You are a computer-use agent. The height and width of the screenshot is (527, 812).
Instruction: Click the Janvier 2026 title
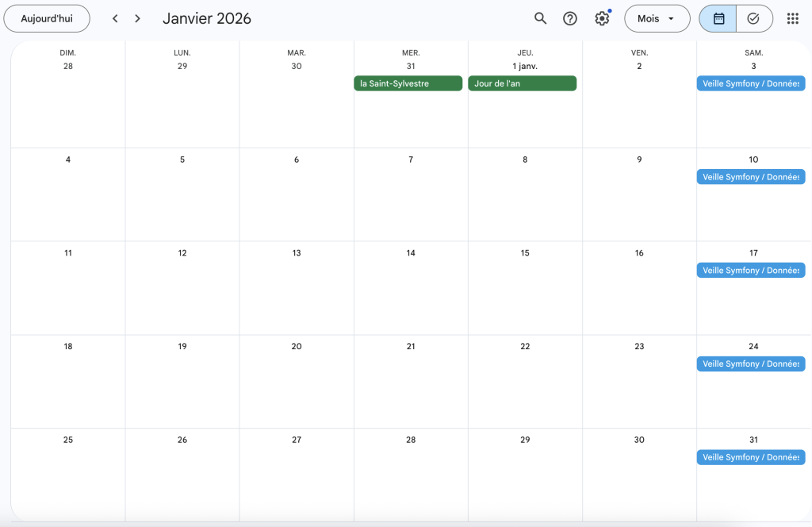click(207, 18)
